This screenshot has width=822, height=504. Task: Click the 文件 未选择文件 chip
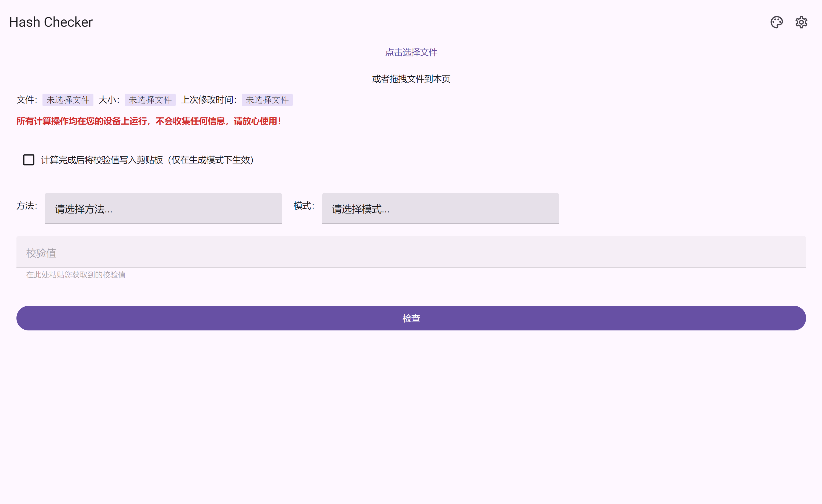(x=68, y=100)
